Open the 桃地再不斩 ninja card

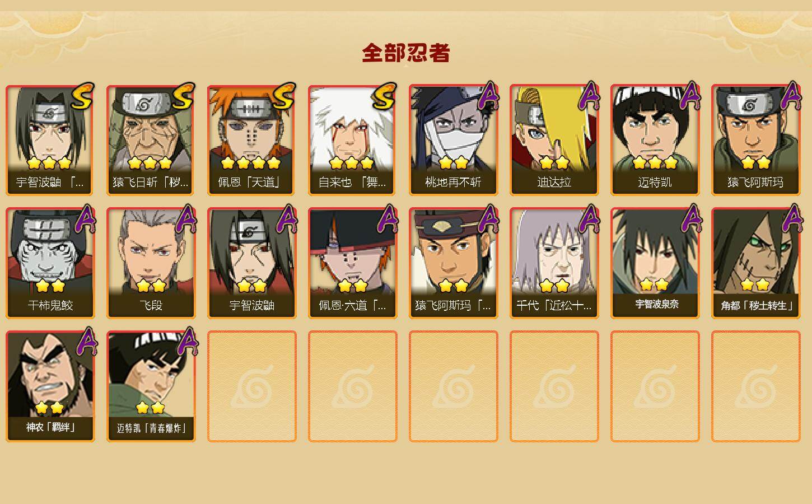coord(454,140)
